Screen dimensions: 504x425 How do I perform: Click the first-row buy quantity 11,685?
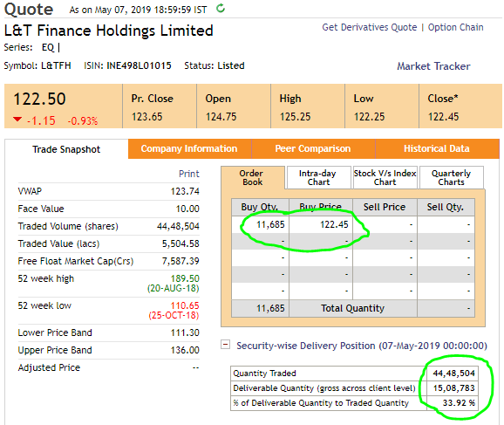[x=270, y=224]
